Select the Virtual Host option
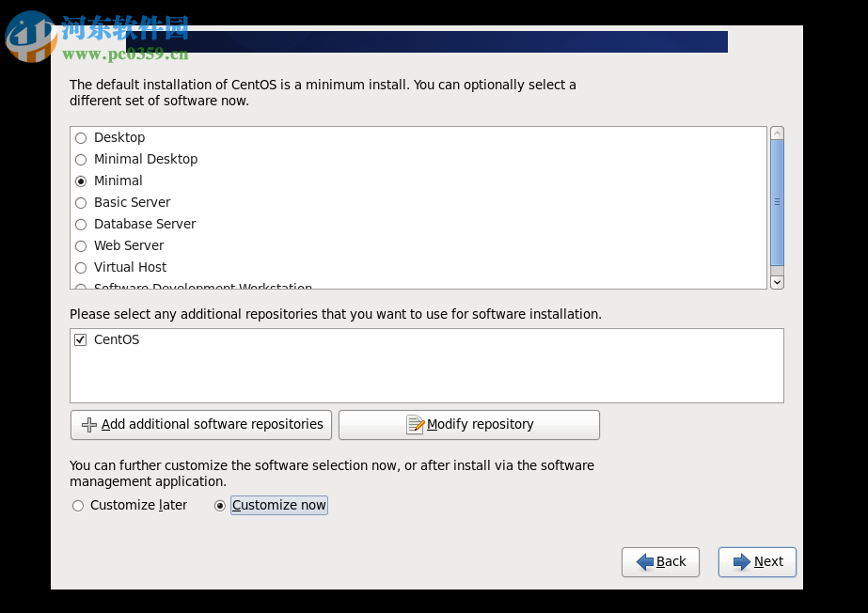This screenshot has width=868, height=613. click(81, 267)
